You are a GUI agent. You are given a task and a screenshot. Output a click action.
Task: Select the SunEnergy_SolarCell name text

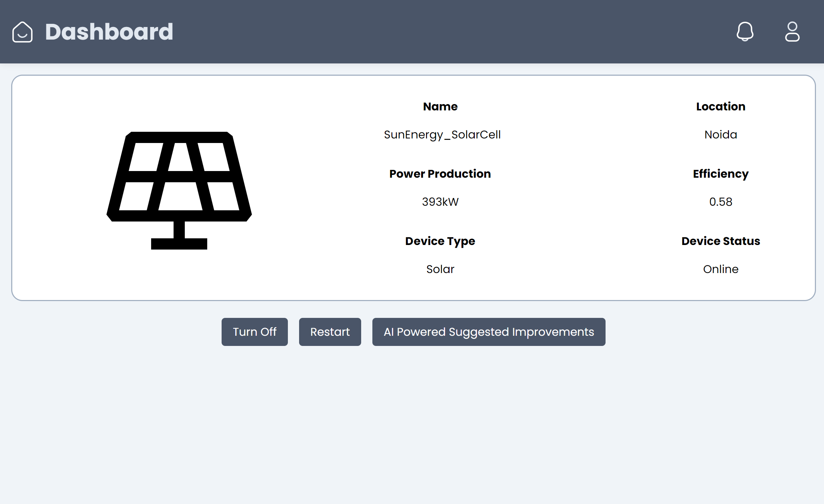[442, 135]
